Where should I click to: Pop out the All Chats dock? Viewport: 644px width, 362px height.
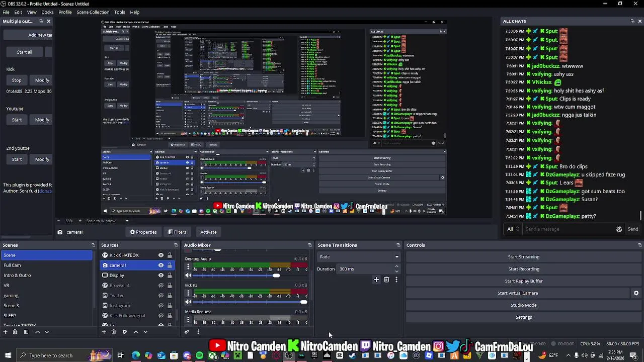(632, 21)
